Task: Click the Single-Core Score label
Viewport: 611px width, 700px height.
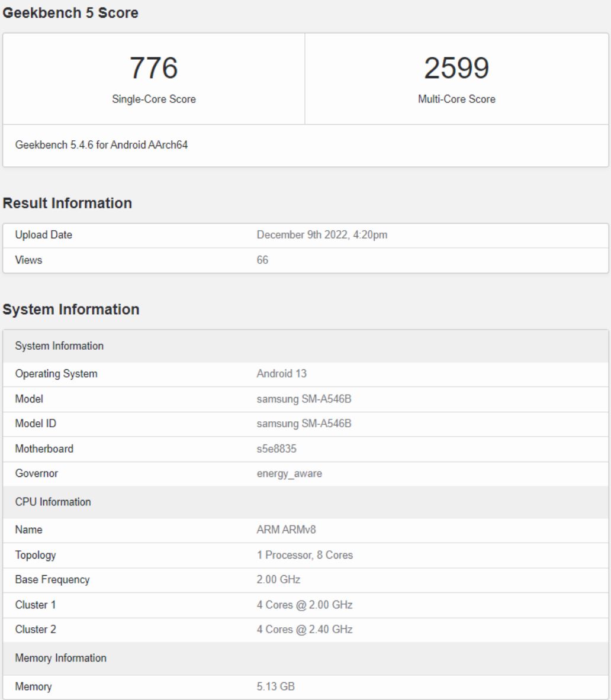Action: [x=154, y=99]
